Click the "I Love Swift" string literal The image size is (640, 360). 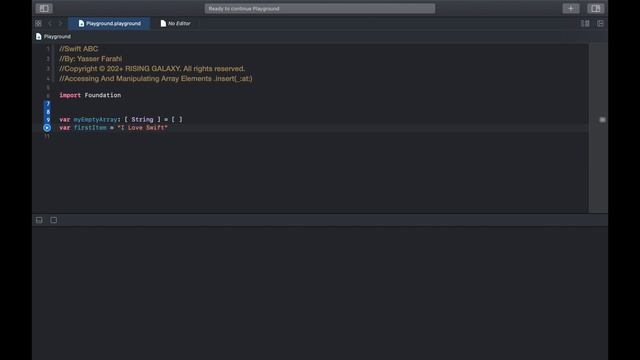[x=142, y=128]
